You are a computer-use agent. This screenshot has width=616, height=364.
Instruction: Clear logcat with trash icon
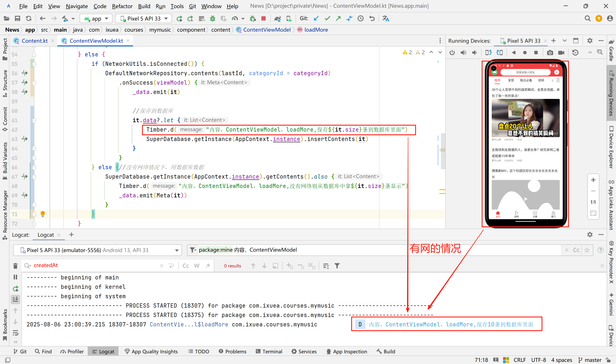(x=15, y=266)
